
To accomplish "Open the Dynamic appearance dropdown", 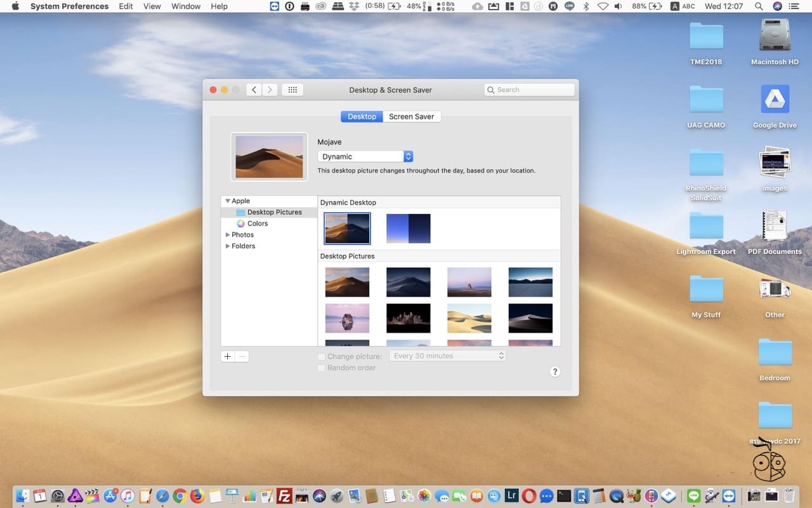I will 365,157.
